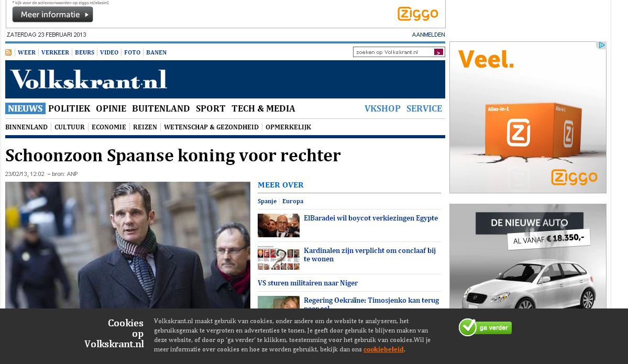Open the ECONOMIE subsection
Viewport: 628px width, 364px height.
coord(109,127)
